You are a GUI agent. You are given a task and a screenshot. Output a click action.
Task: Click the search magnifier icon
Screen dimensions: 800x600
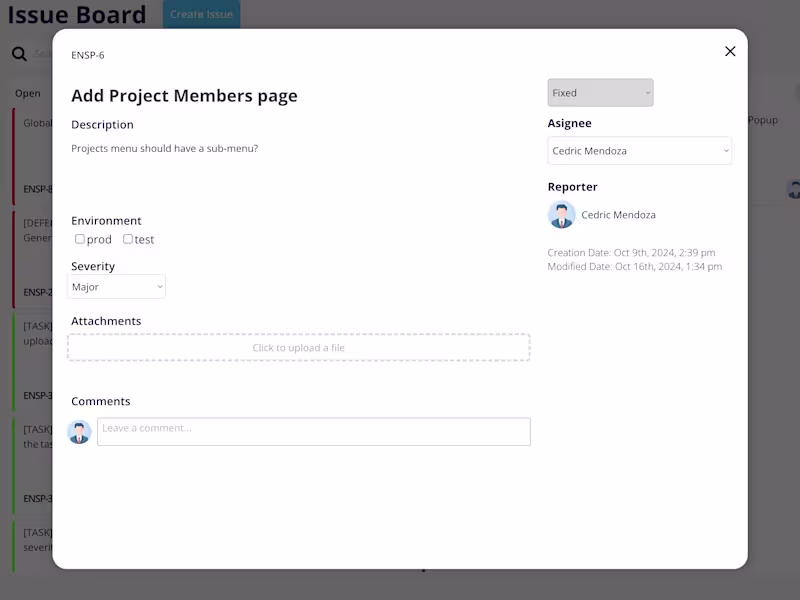tap(19, 54)
